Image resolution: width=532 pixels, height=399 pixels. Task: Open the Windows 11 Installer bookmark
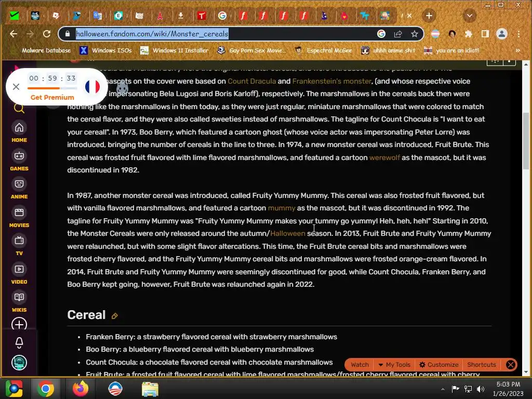pos(175,50)
